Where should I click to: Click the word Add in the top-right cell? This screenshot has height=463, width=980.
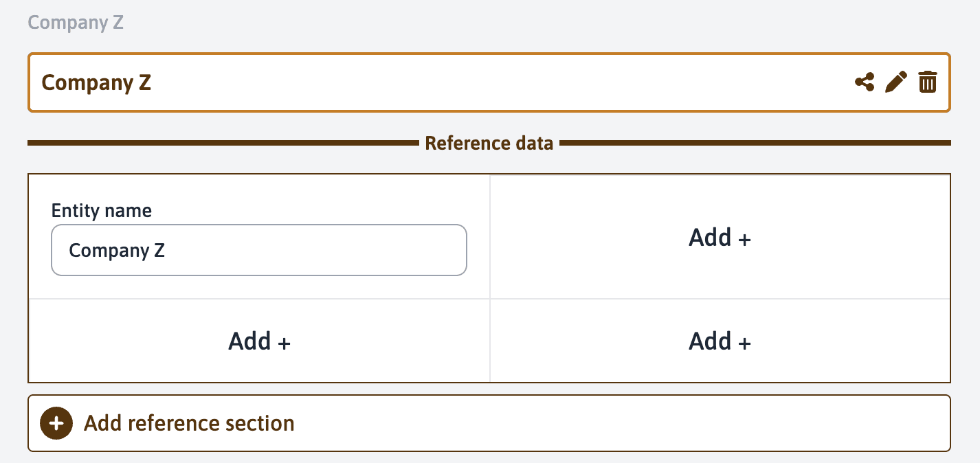[x=710, y=238]
